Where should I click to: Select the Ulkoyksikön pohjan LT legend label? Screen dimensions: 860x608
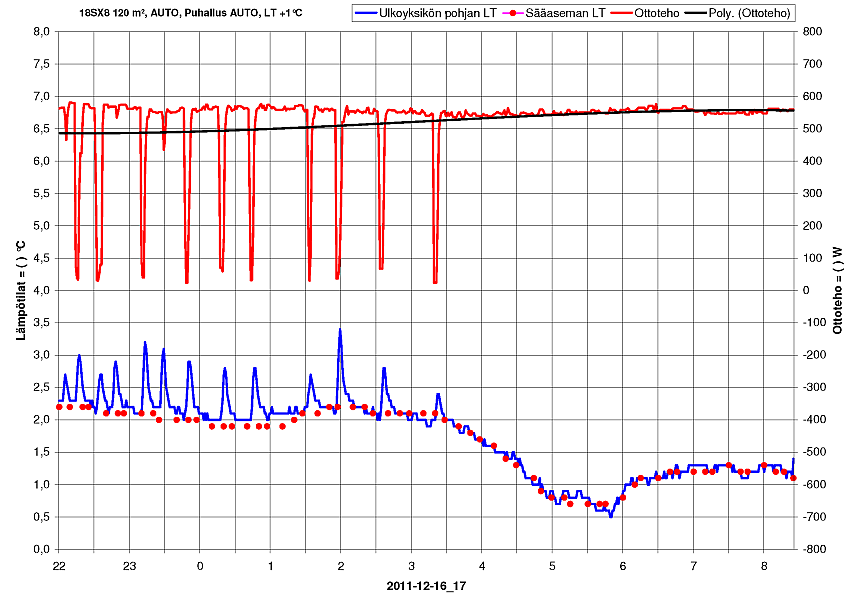coord(438,13)
